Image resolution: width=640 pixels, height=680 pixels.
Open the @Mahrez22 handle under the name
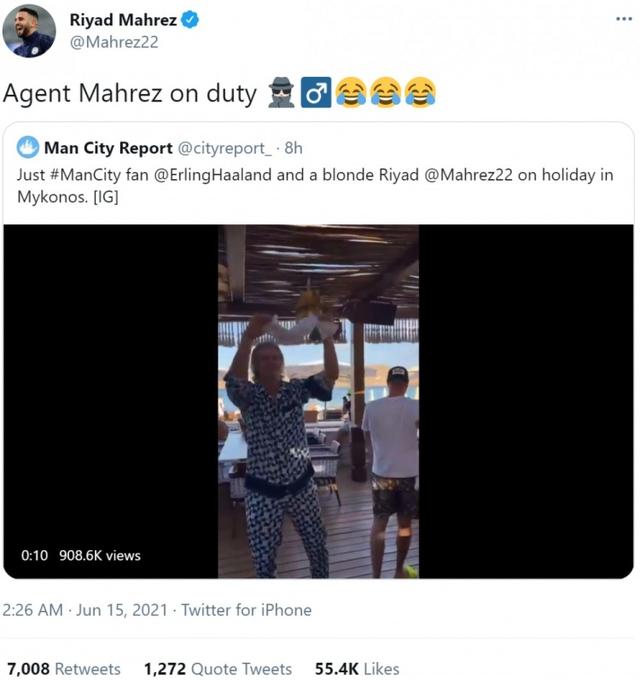click(114, 42)
